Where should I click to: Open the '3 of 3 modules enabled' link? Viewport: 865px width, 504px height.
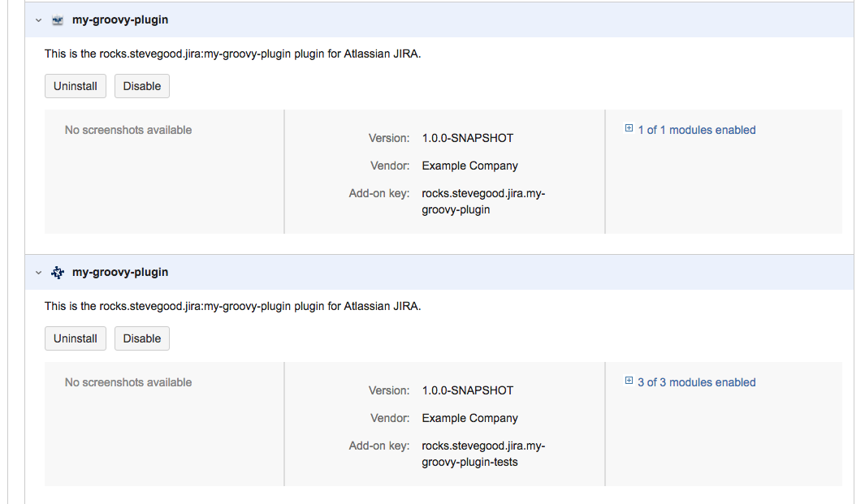coord(697,383)
